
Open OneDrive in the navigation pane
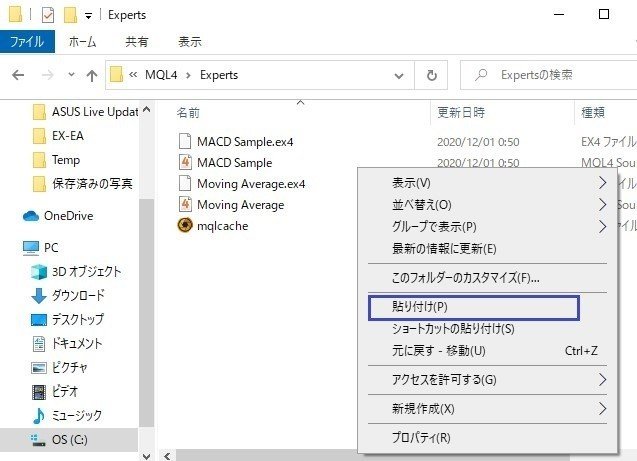click(58, 216)
